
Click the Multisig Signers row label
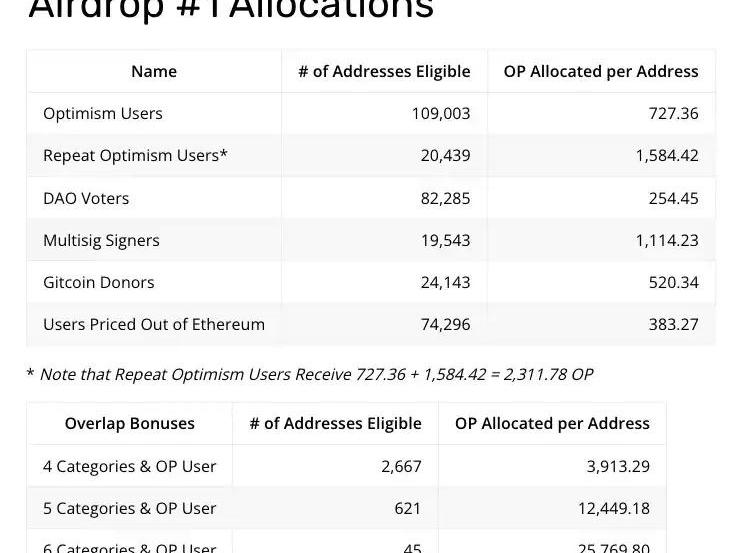click(101, 240)
